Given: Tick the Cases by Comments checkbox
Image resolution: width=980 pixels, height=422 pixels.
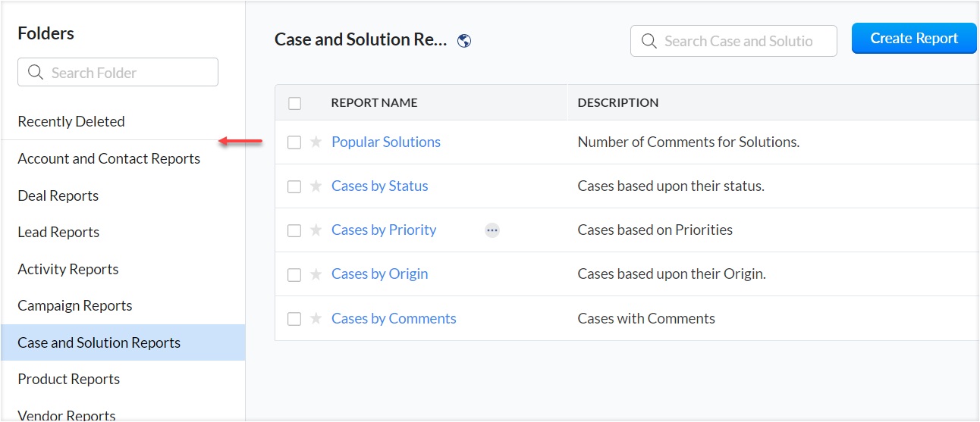Looking at the screenshot, I should 294,319.
